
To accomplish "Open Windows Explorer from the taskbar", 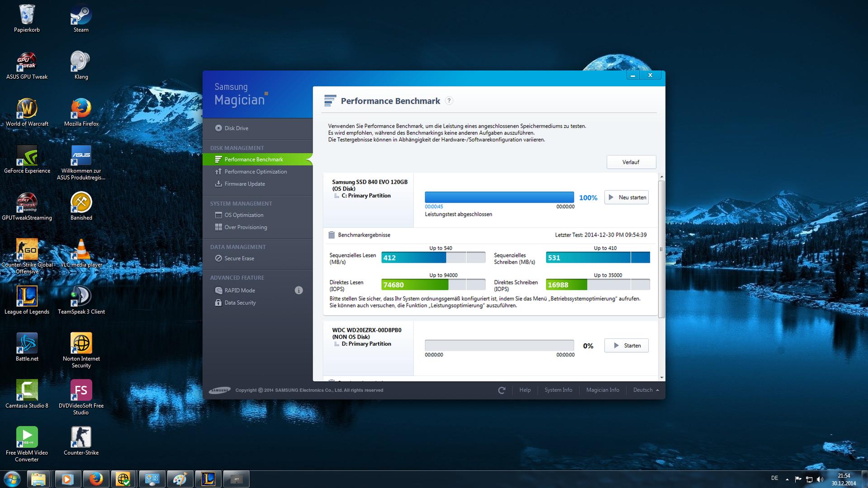I will [38, 479].
